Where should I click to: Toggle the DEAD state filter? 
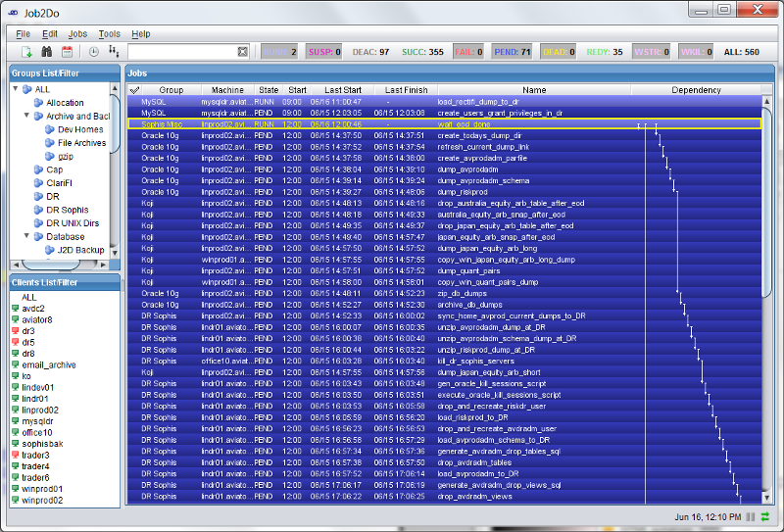click(x=559, y=52)
